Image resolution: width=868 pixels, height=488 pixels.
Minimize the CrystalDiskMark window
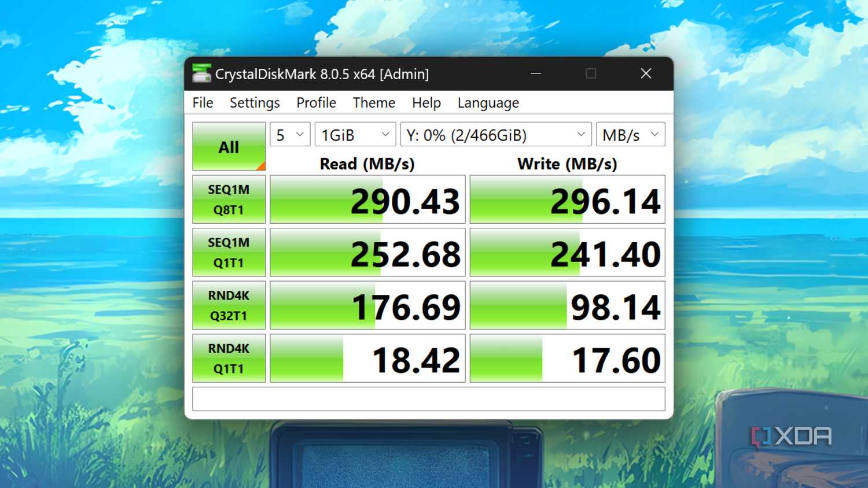pos(536,73)
